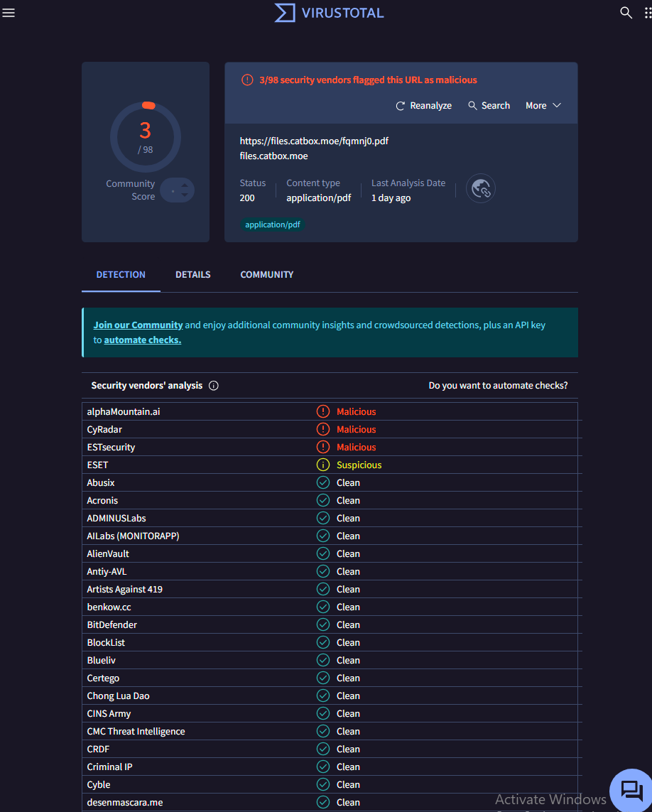Follow the automate checks link
The height and width of the screenshot is (812, 652).
143,340
